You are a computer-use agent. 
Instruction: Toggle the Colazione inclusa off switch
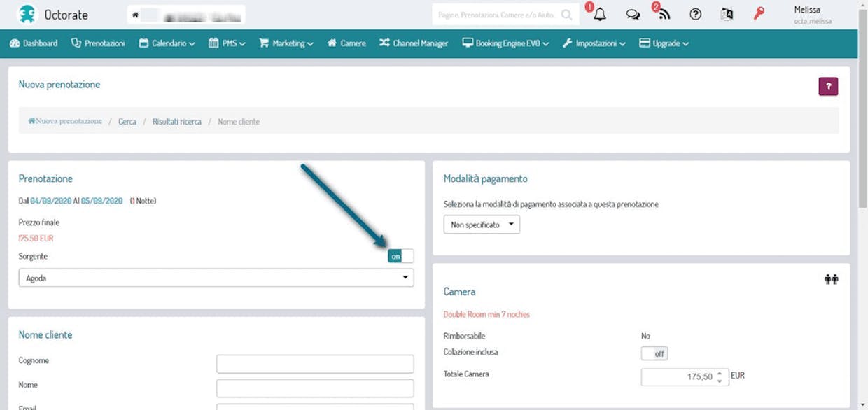[x=654, y=353]
